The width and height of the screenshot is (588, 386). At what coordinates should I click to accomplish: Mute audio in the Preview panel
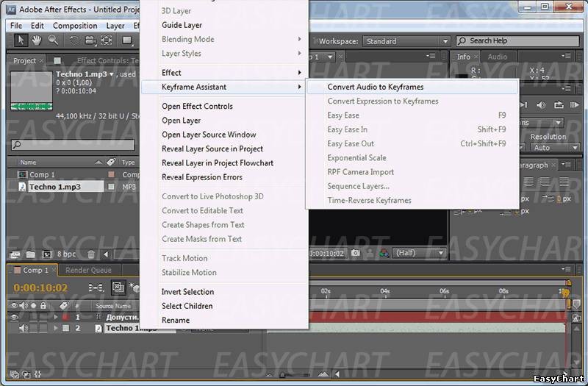541,105
